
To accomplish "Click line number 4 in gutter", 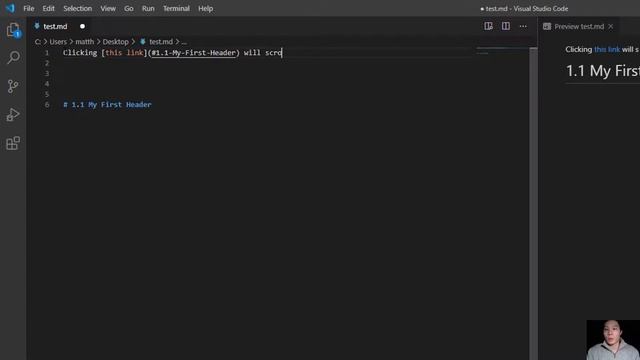I will [x=47, y=84].
